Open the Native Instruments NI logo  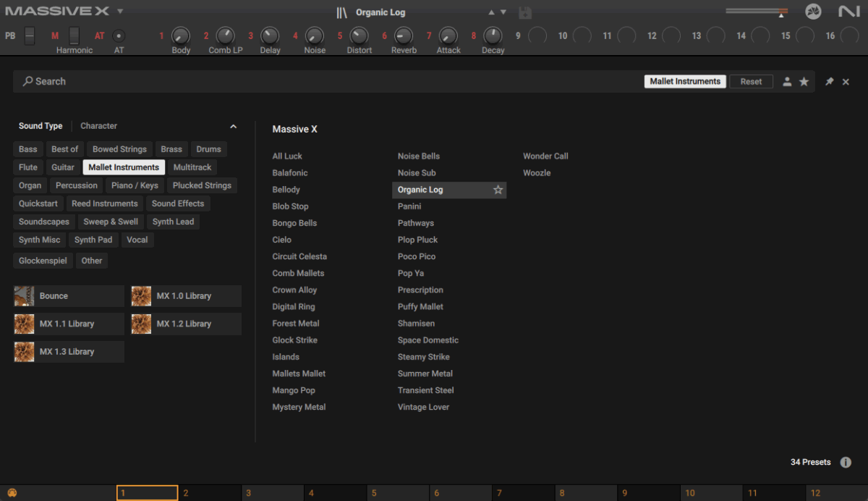848,12
